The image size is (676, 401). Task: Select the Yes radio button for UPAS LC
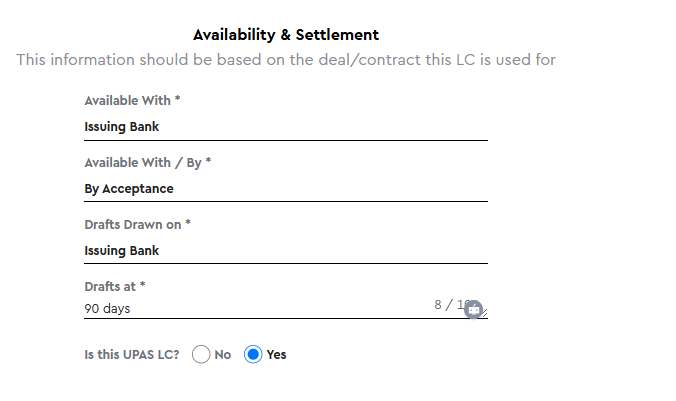253,354
